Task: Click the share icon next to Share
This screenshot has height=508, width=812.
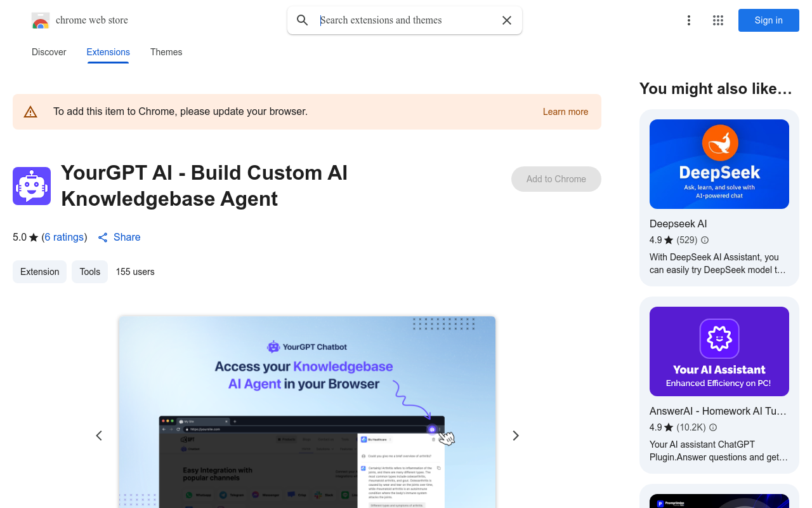Action: 103,237
